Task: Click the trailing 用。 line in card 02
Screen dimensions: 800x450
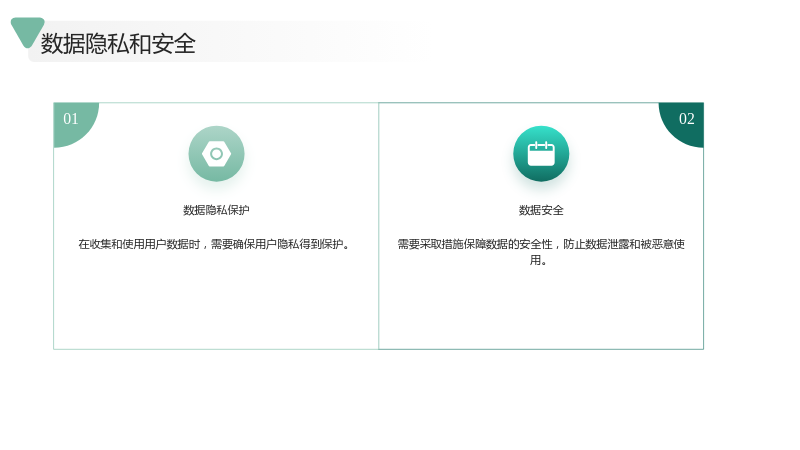Action: tap(539, 261)
